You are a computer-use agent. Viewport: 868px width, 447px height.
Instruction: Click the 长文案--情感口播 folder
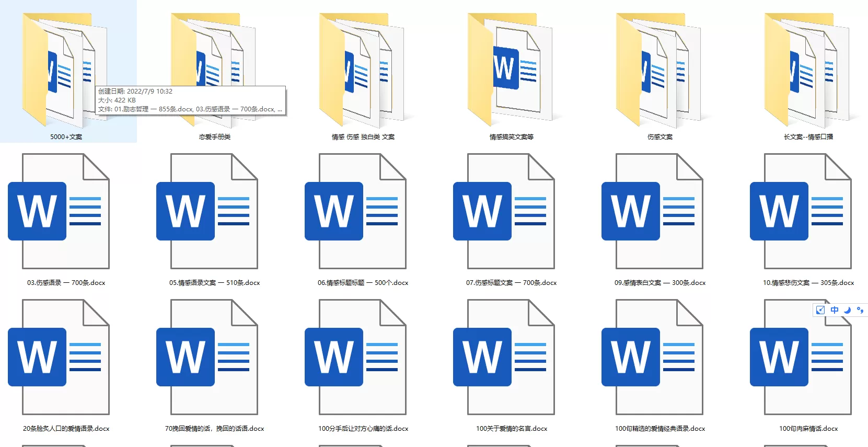[x=807, y=71]
